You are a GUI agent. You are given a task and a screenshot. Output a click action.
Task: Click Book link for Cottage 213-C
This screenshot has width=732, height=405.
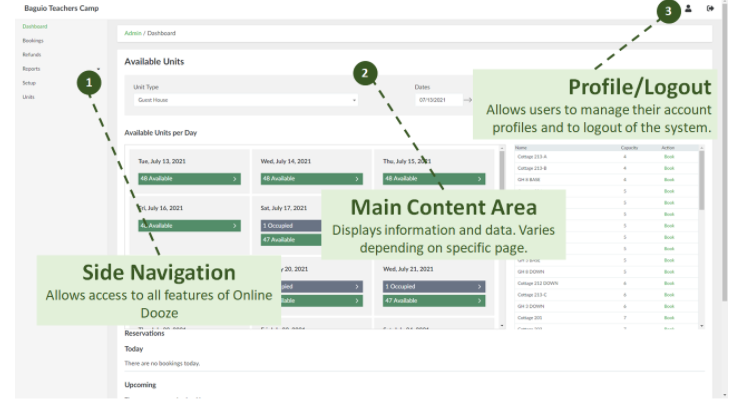[669, 295]
